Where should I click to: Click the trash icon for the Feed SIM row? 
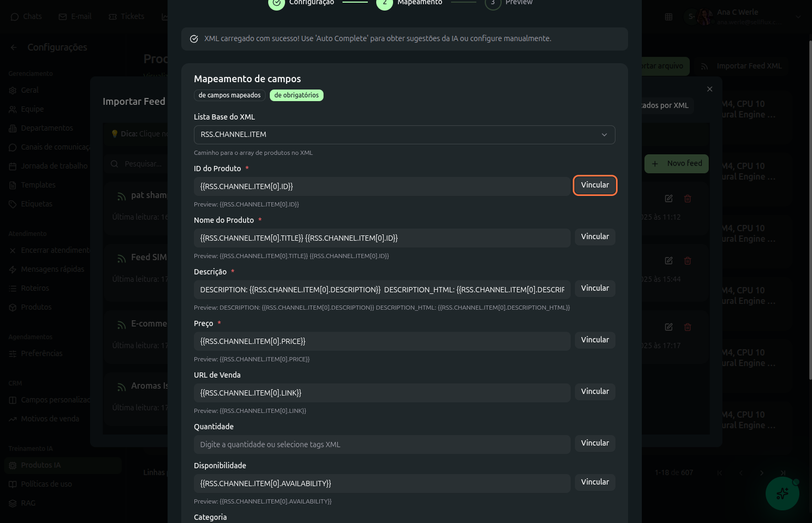click(688, 261)
